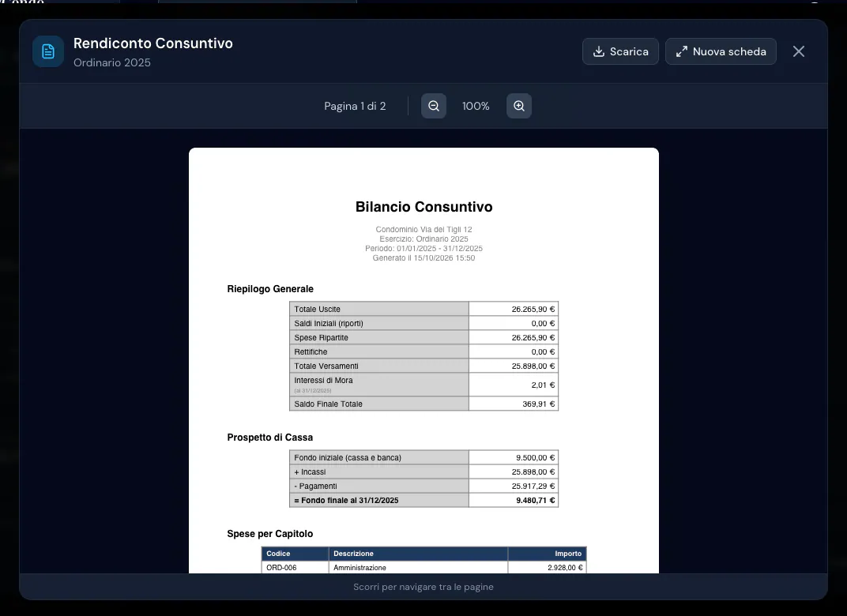Click the 'Saldo Finale Totale' label
This screenshot has height=616, width=847.
click(x=328, y=404)
